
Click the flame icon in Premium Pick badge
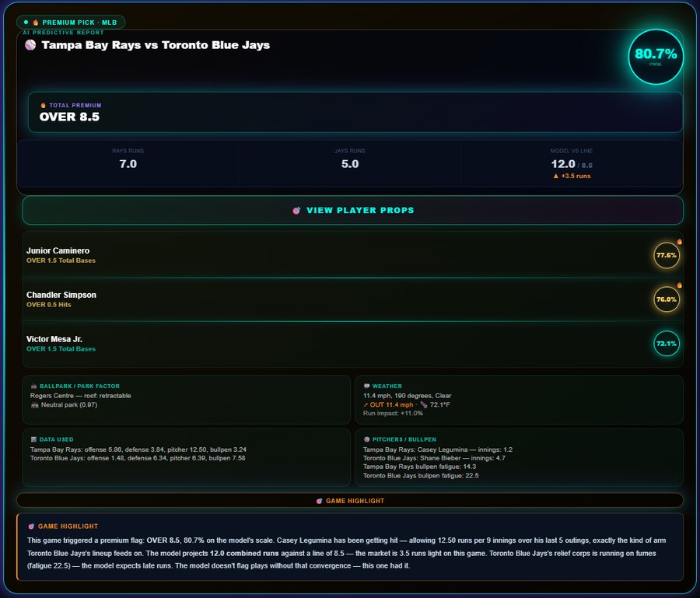coord(36,23)
